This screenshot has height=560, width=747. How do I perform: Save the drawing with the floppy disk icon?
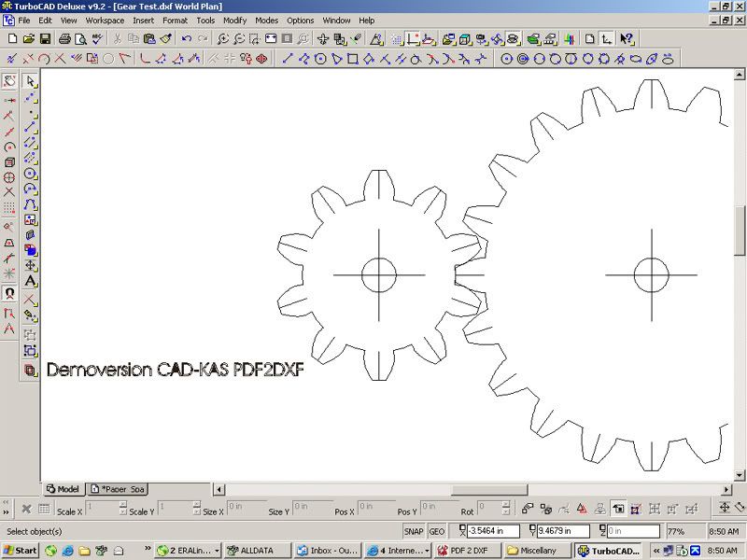point(44,39)
